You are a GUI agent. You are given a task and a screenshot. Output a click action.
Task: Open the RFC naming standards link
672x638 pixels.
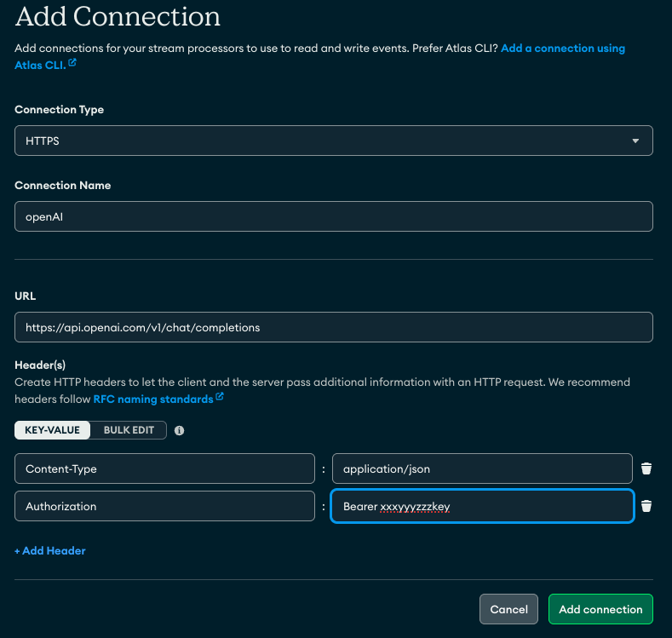pos(152,399)
